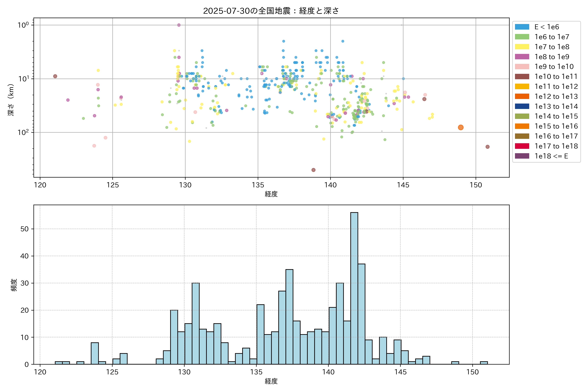The width and height of the screenshot is (588, 392).
Task: Click the tallest histogram bar near longitude 142
Action: click(354, 287)
